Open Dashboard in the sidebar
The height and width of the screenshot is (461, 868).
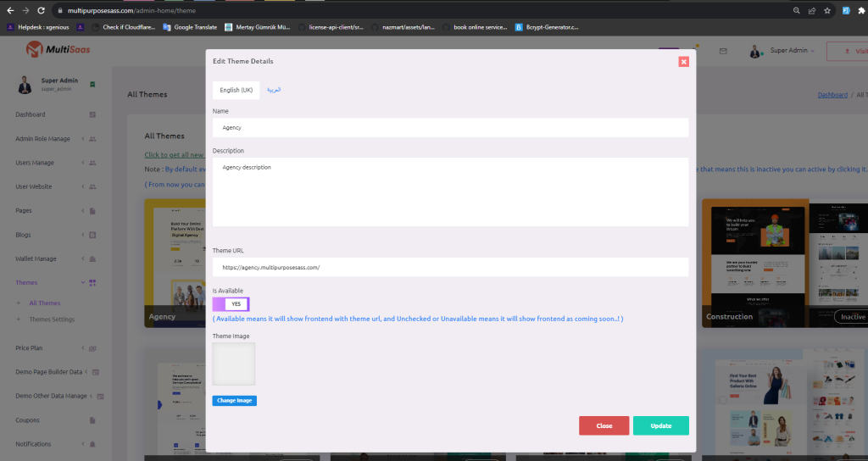[x=31, y=114]
